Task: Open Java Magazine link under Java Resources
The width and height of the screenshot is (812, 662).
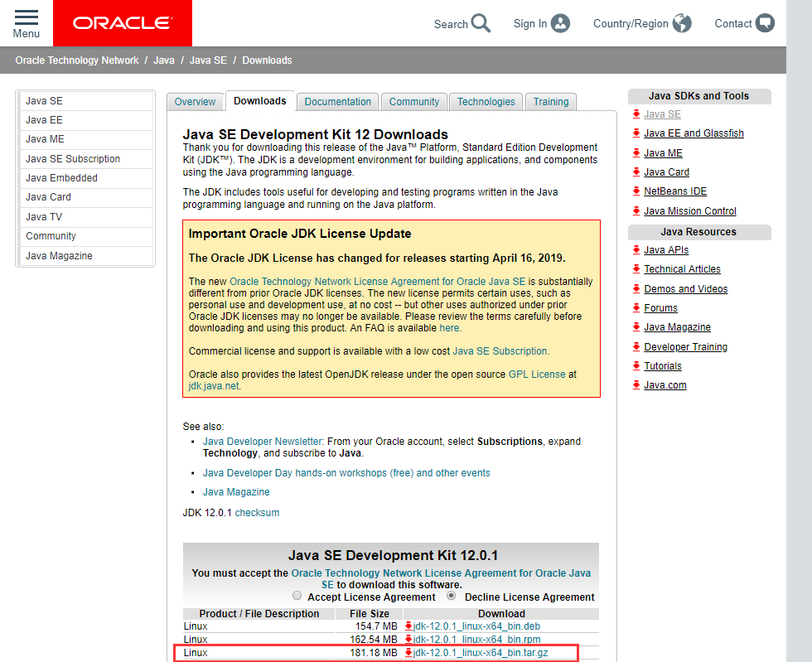Action: [x=678, y=326]
